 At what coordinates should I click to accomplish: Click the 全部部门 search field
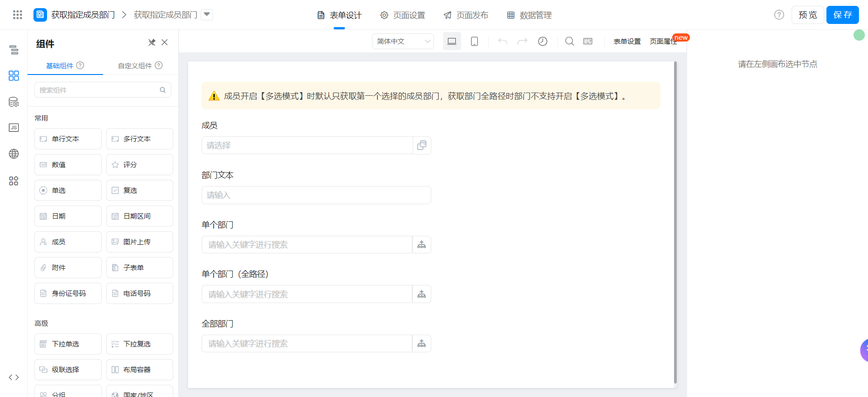click(x=307, y=343)
